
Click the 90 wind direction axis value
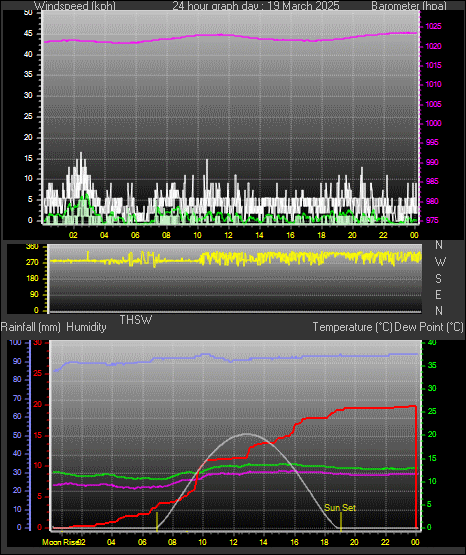(34, 294)
